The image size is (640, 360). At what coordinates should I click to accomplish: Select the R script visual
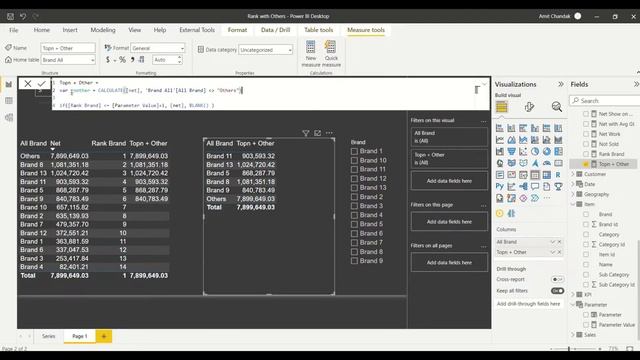tap(558, 175)
